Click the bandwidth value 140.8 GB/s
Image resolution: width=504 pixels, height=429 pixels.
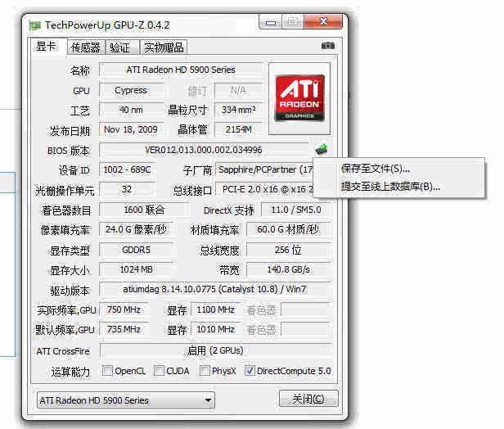[x=288, y=269]
